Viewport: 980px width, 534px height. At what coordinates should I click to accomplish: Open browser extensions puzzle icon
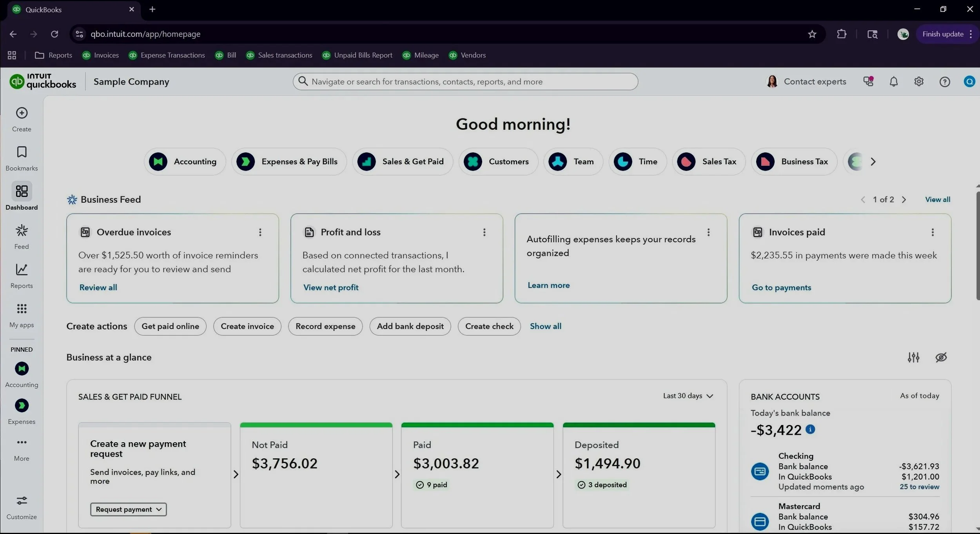coord(841,34)
